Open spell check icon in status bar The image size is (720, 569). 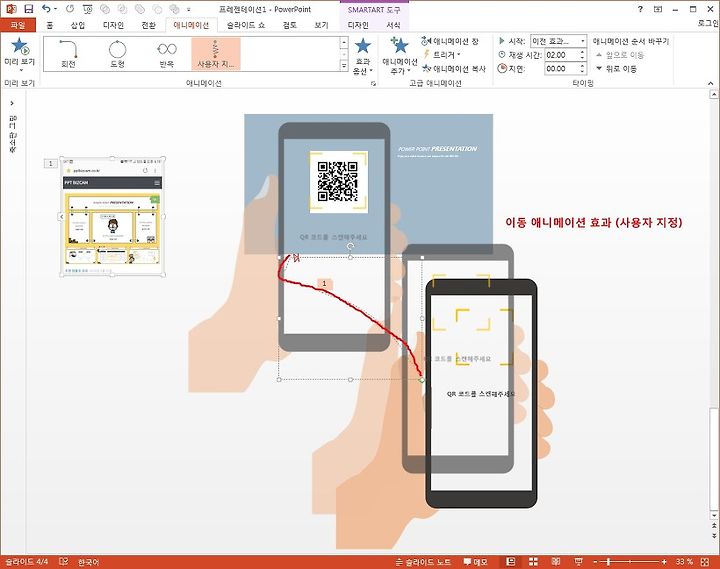pyautogui.click(x=64, y=562)
